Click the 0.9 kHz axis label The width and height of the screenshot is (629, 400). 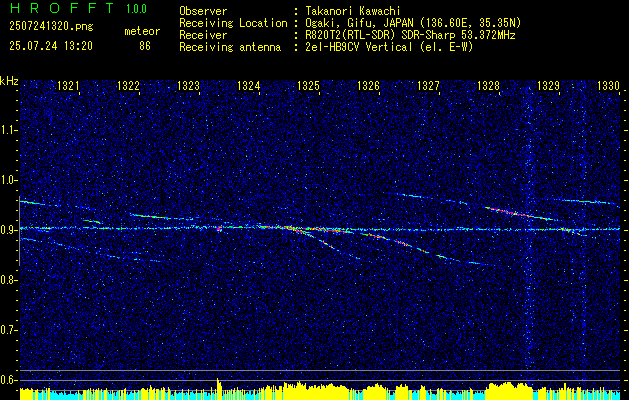(x=8, y=230)
